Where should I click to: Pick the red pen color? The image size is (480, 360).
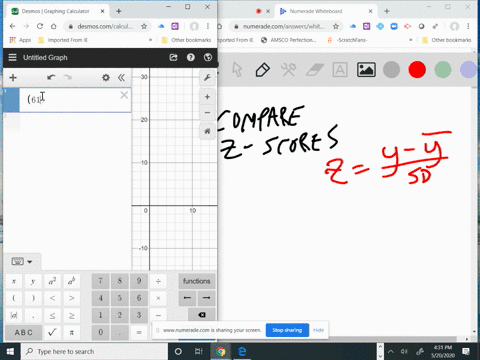pos(417,70)
